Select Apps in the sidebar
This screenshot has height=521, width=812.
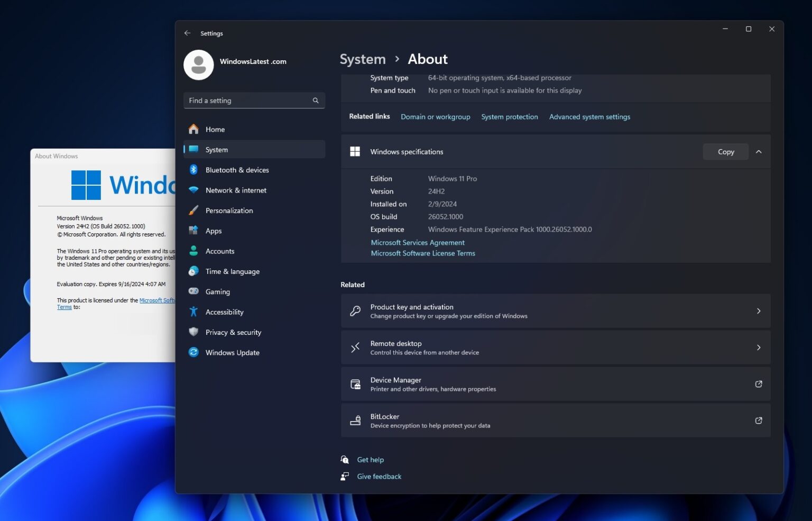pos(214,231)
